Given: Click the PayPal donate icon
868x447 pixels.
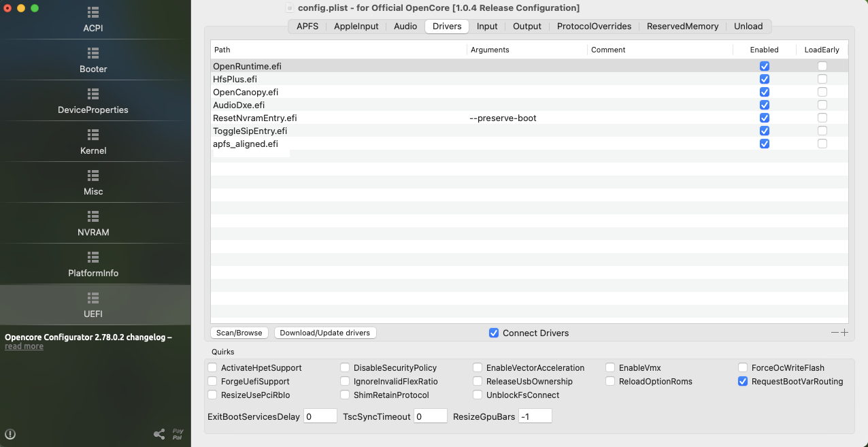Looking at the screenshot, I should click(178, 434).
